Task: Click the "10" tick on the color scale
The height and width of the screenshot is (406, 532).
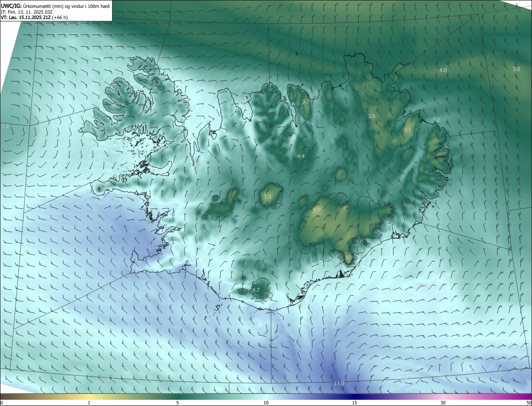Action: click(x=266, y=403)
